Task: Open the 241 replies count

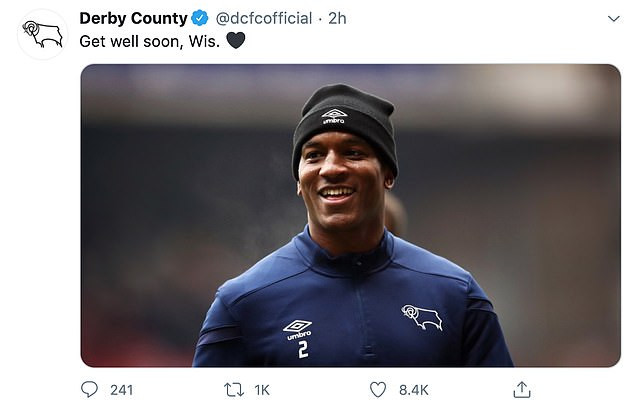Action: click(121, 390)
